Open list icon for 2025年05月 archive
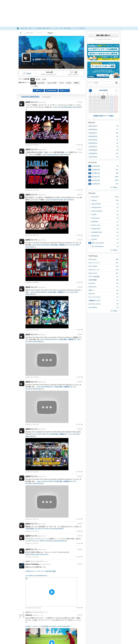Image resolution: width=138 pixels, height=644 pixels. [90, 166]
